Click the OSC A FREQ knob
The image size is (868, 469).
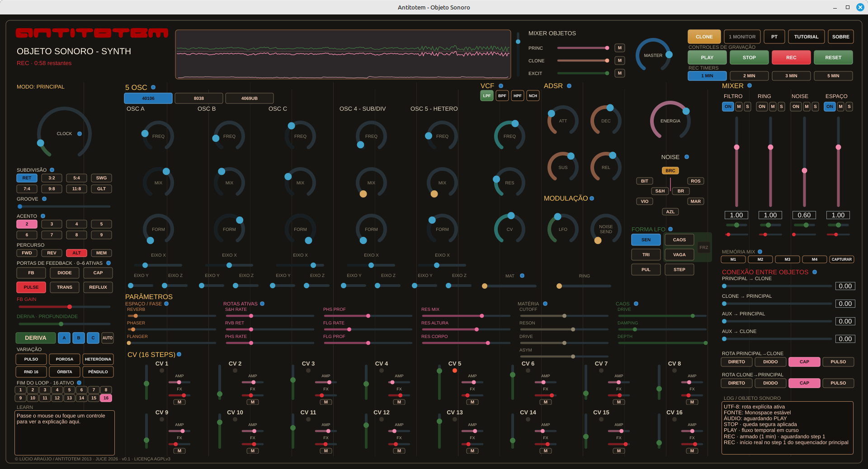(158, 136)
